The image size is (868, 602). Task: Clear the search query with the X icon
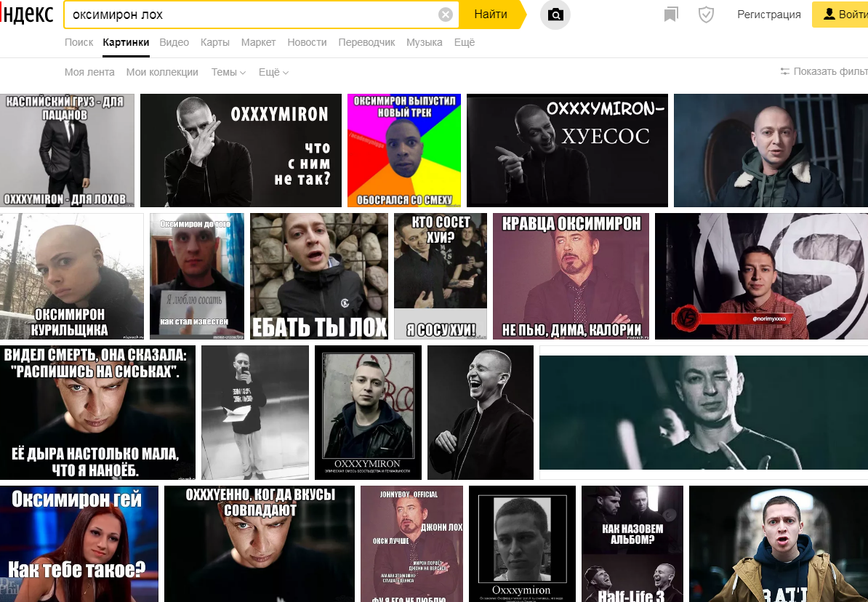(445, 15)
